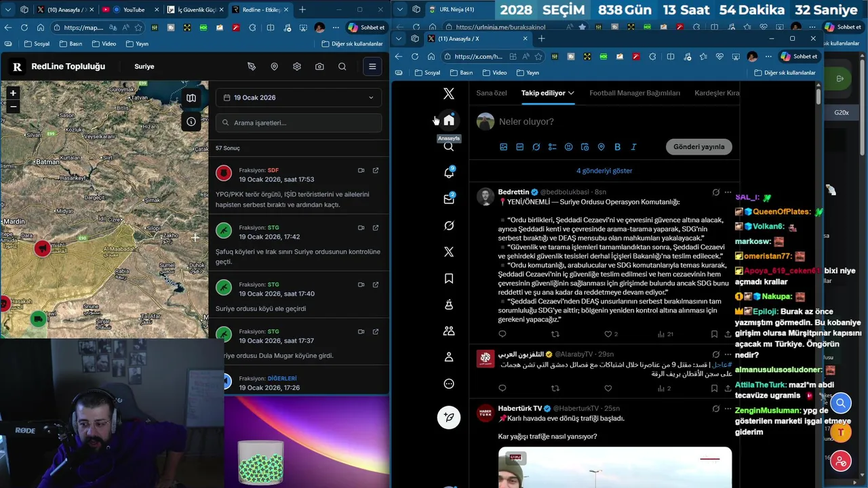Viewport: 868px width, 488px height.
Task: Open tab list arrow in URL Ninja browser window
Action: click(400, 9)
